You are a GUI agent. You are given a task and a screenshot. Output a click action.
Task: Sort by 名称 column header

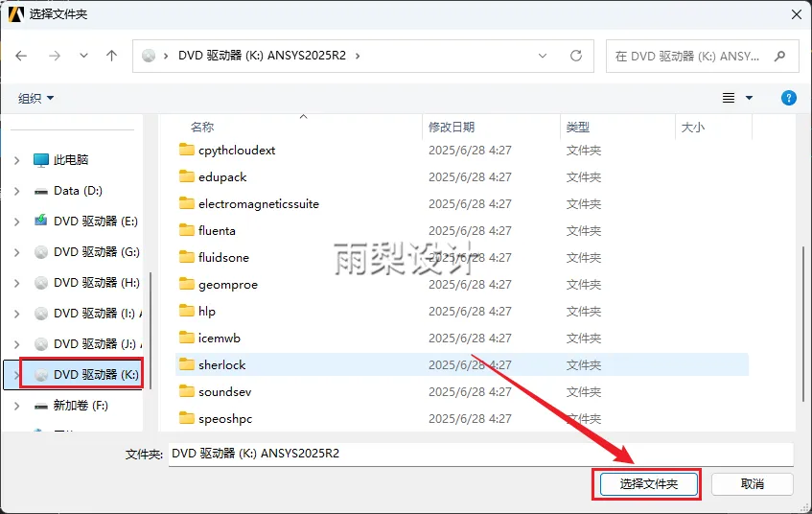click(x=202, y=127)
